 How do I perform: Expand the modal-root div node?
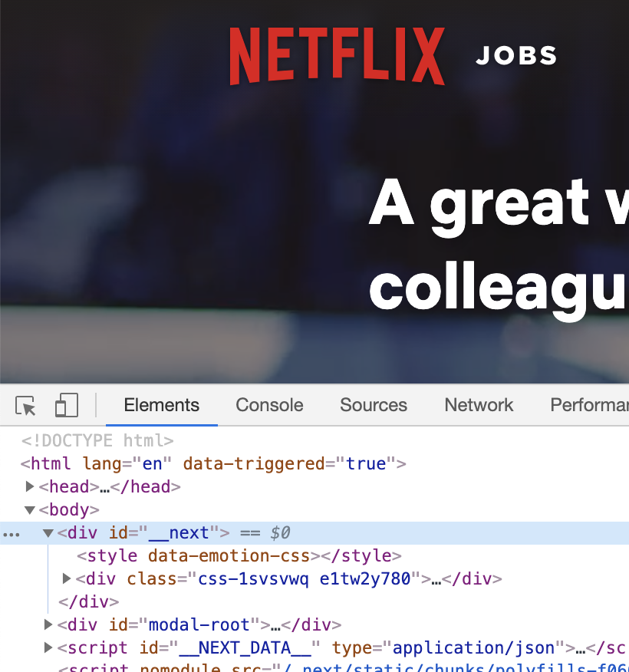pos(48,625)
